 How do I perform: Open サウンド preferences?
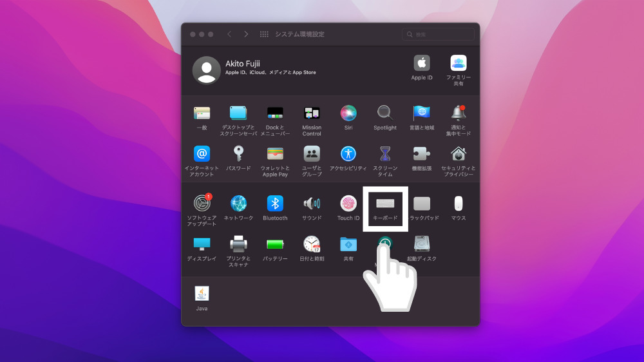(312, 204)
